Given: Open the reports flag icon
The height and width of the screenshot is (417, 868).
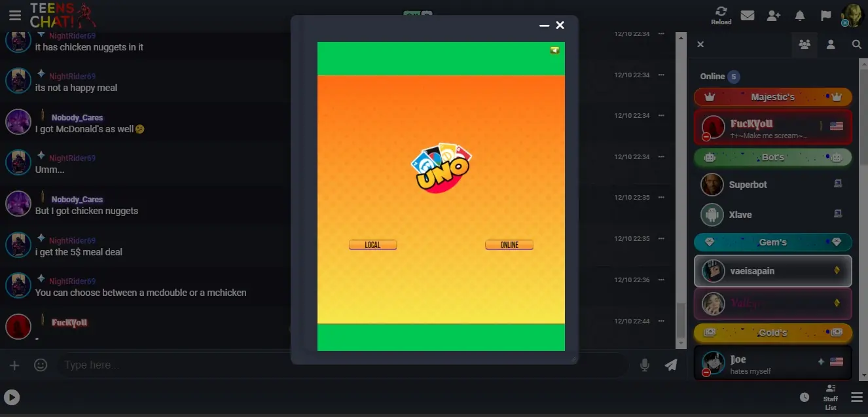Looking at the screenshot, I should click(x=826, y=15).
